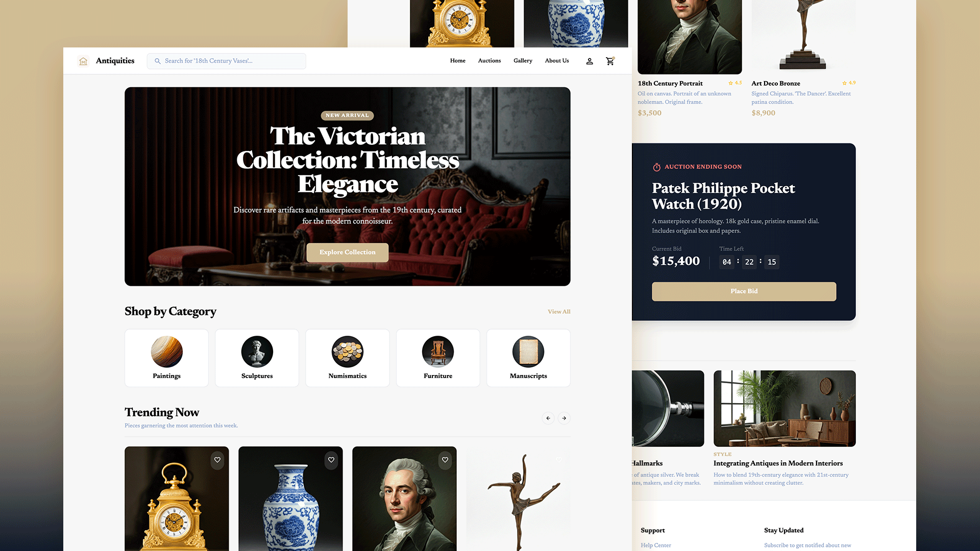Screen dimensions: 980x551
Task: Select the Numismatics coin icon
Action: click(x=348, y=352)
